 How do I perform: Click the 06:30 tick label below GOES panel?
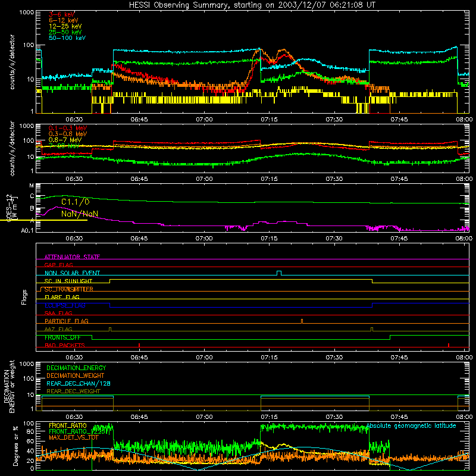point(74,239)
